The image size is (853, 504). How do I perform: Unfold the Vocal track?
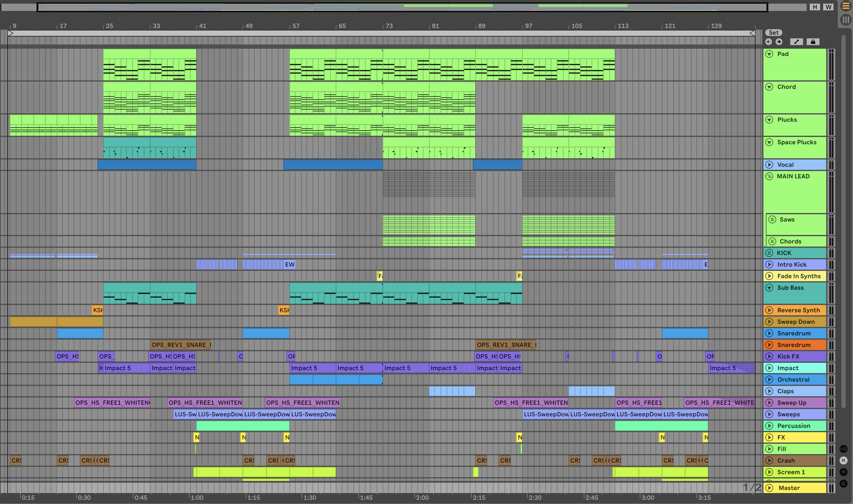770,165
